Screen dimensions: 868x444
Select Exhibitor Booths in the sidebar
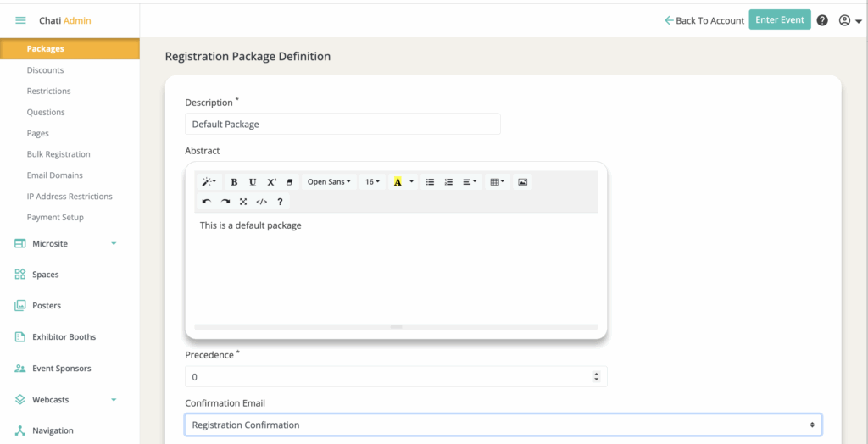64,337
